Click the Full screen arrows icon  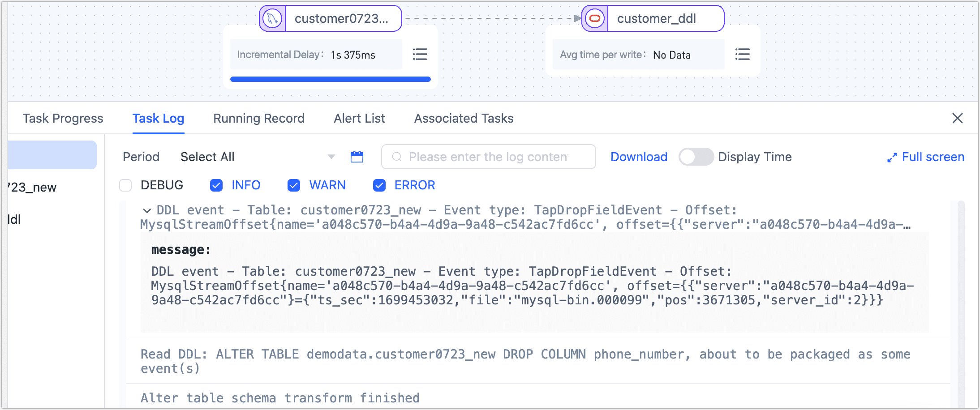[x=892, y=157]
